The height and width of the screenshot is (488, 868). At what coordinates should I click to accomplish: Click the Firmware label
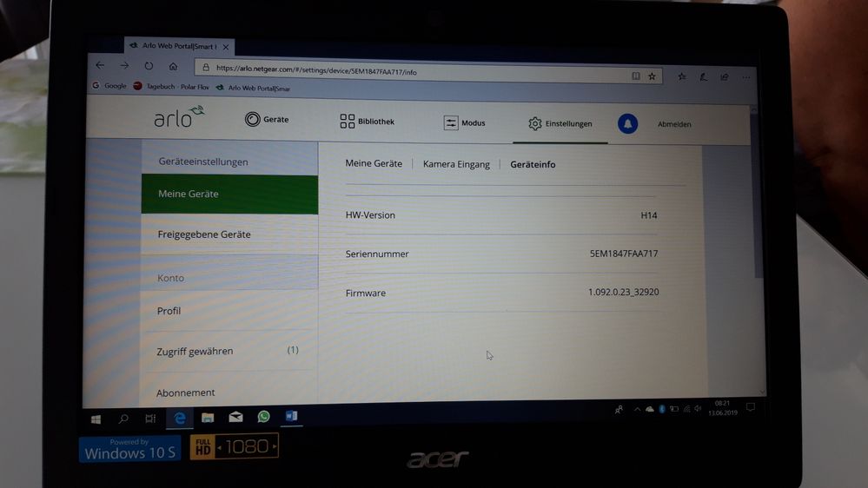[365, 293]
